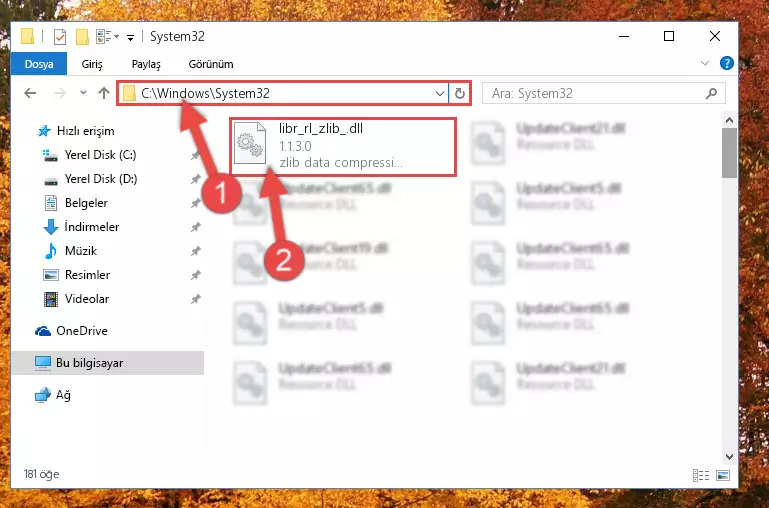Select the libr_rl_zlib_.dll file
The height and width of the screenshot is (508, 769).
pos(343,146)
